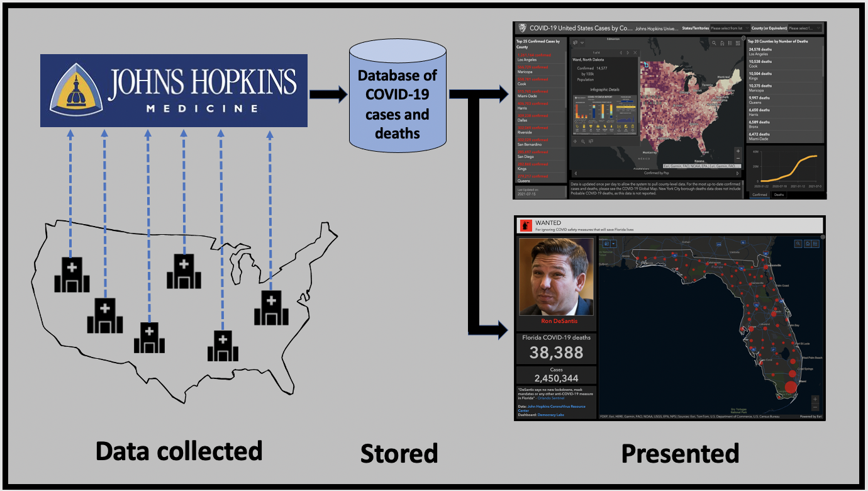Click the expand icon at US map corner
This screenshot has width=868, height=491.
tap(743, 38)
